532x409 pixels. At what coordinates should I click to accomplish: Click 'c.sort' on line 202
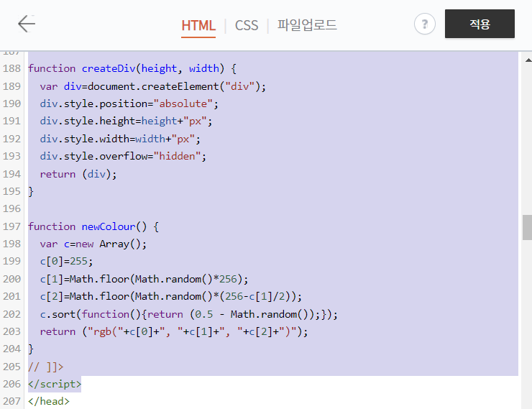click(x=58, y=314)
